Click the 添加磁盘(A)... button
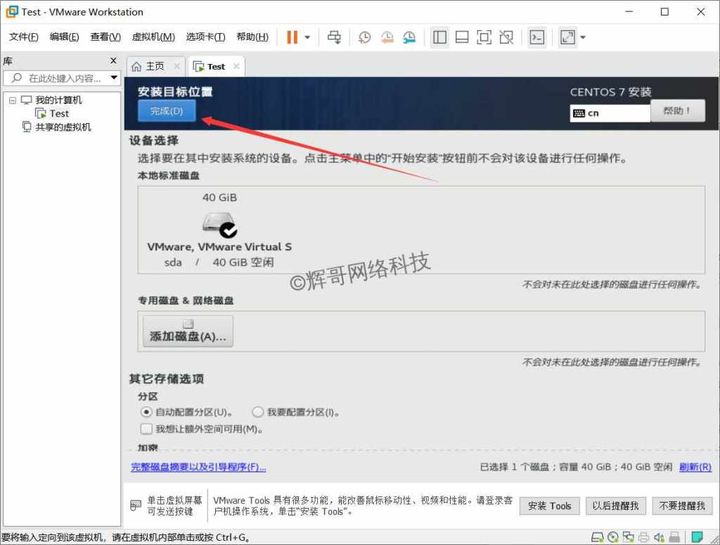This screenshot has height=545, width=720. click(x=188, y=331)
